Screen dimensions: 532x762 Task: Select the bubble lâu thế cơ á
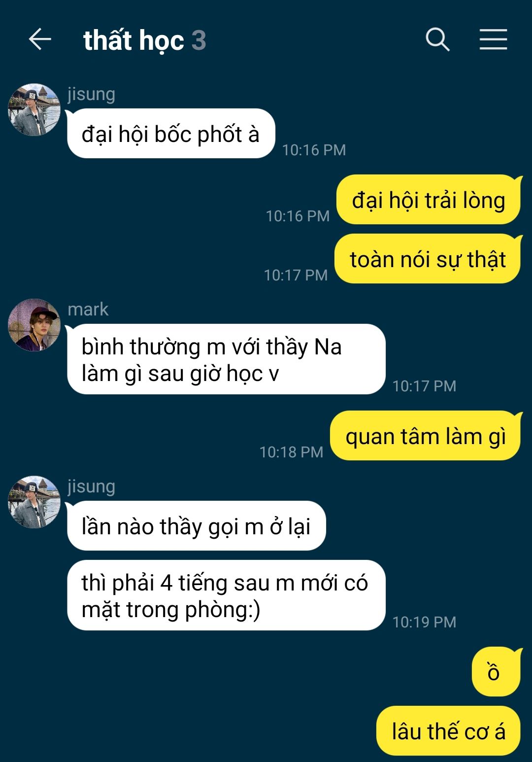[x=449, y=731]
